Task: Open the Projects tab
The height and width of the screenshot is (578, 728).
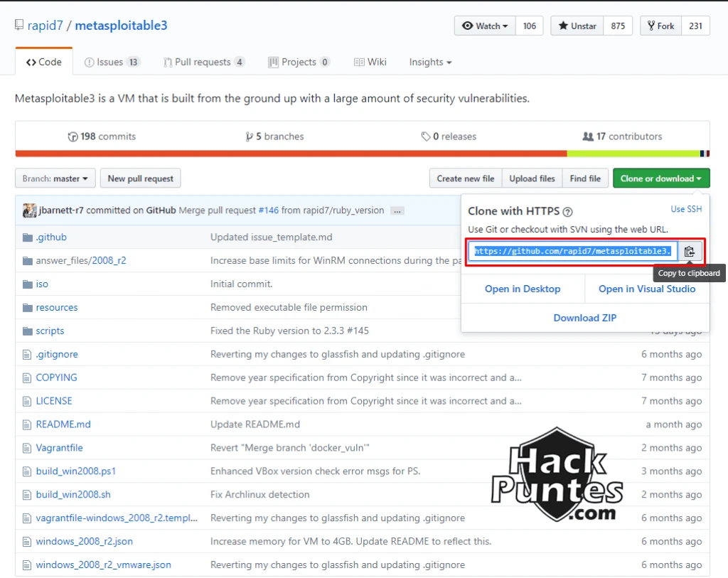Action: 299,63
